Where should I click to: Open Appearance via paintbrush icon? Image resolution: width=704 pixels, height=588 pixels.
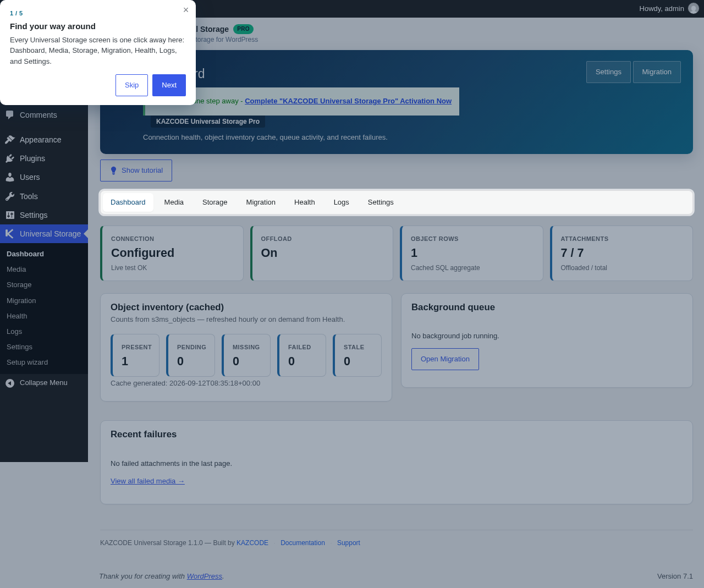point(9,140)
